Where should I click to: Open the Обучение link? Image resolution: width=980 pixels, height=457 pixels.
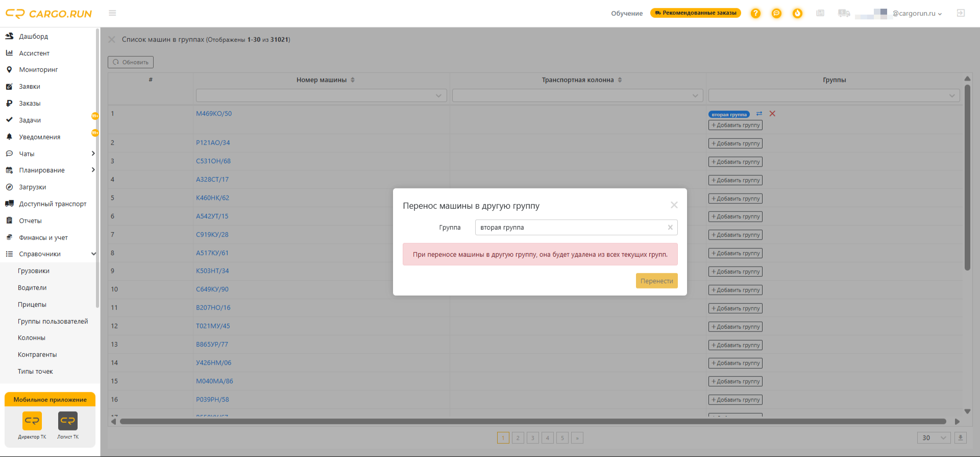[627, 13]
